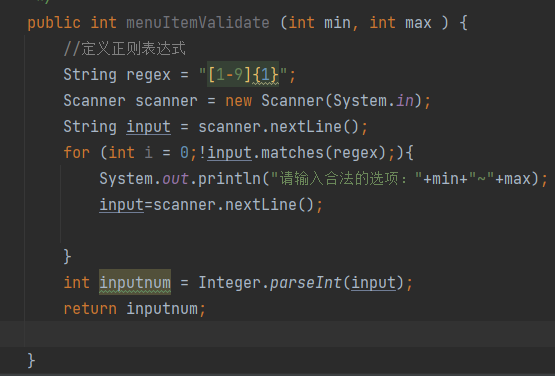The height and width of the screenshot is (376, 555).
Task: Click 'Integer.parseInt' call
Action: [x=269, y=283]
